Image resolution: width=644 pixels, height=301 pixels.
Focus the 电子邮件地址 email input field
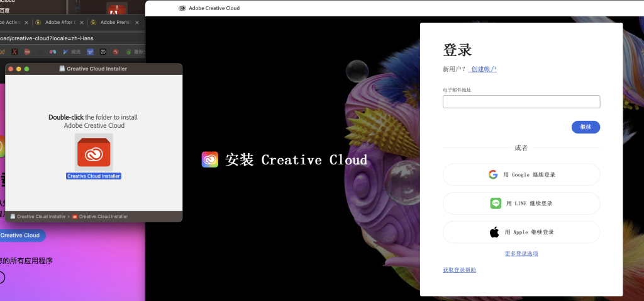pos(521,102)
